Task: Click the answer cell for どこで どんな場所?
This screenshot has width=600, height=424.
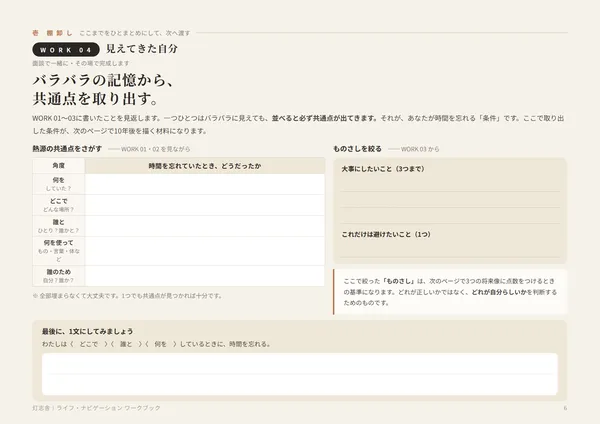Action: pyautogui.click(x=205, y=205)
